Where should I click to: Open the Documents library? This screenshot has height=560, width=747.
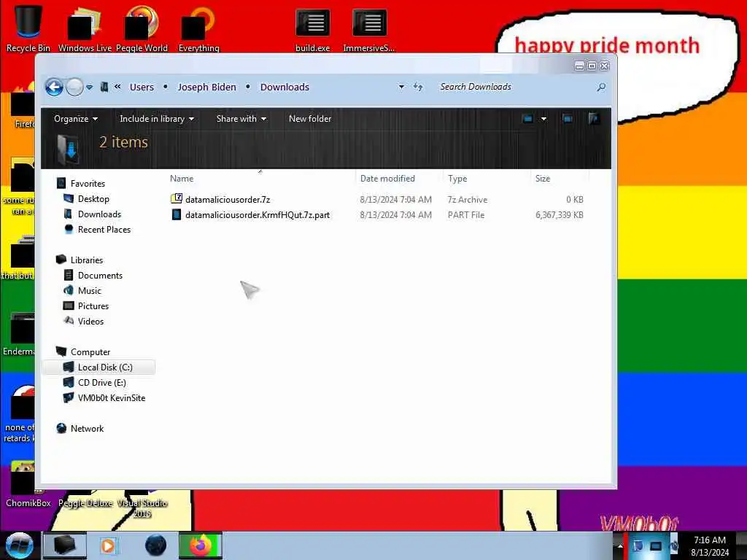pos(100,275)
